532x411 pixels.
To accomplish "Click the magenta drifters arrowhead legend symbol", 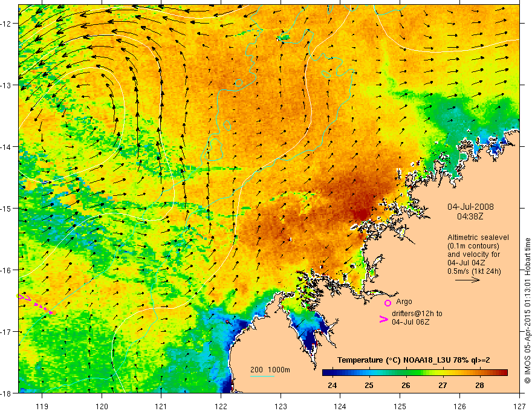I will pyautogui.click(x=383, y=319).
